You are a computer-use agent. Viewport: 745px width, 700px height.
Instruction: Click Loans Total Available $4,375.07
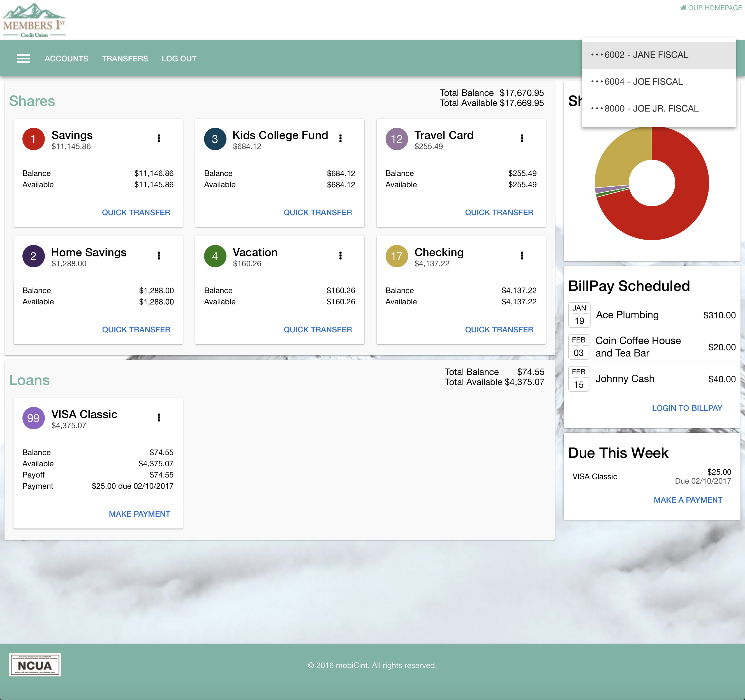tap(494, 382)
